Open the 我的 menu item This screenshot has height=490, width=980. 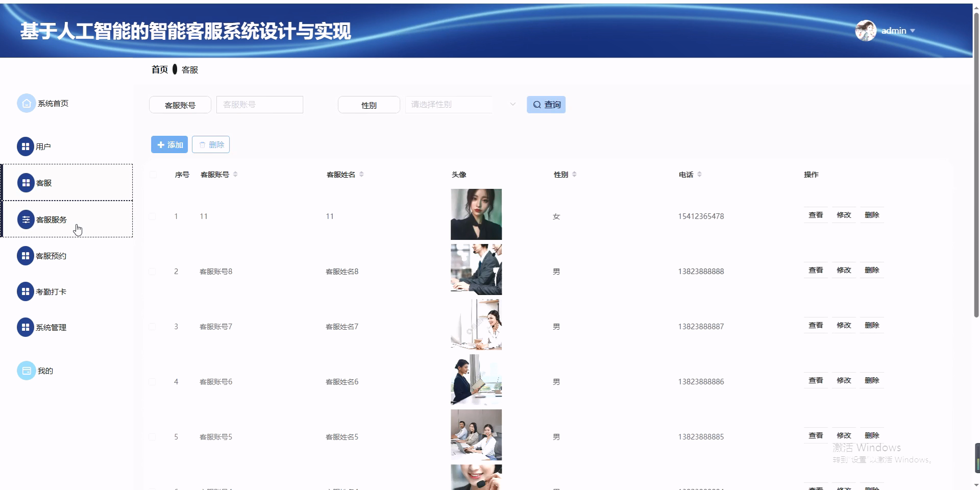[67, 371]
